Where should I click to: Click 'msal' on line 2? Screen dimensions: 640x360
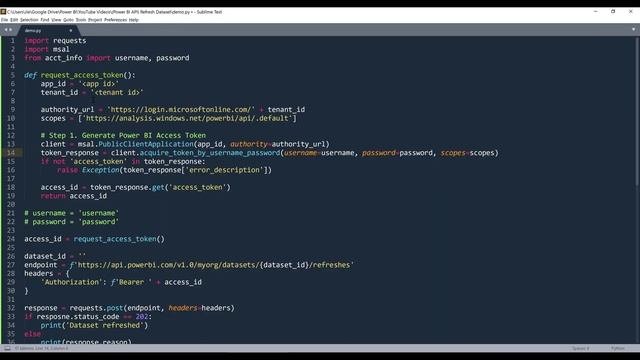pyautogui.click(x=61, y=49)
